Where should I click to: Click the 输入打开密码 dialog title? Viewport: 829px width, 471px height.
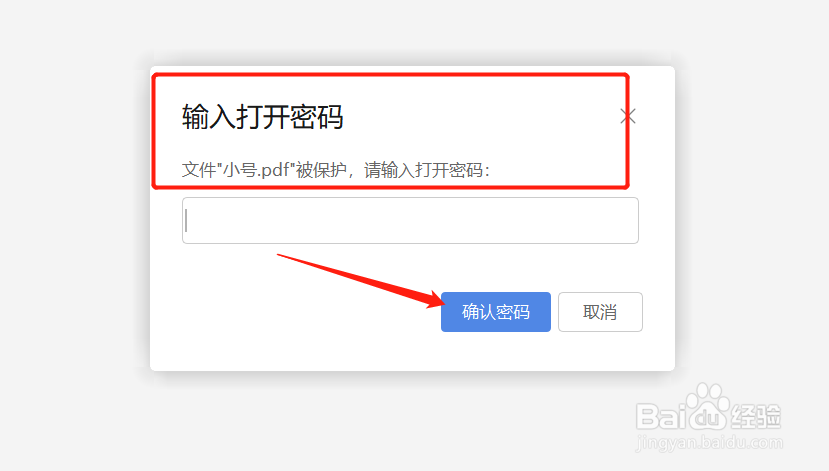[x=263, y=117]
